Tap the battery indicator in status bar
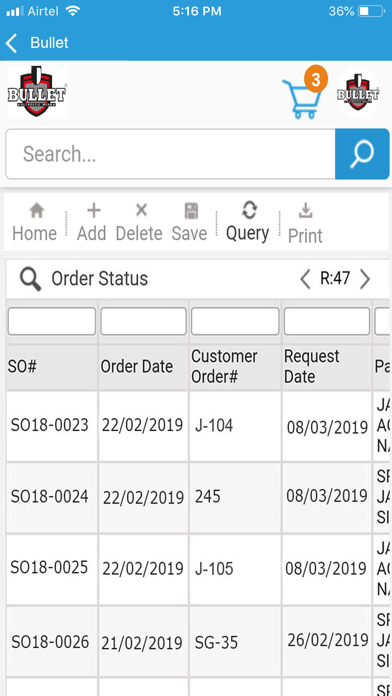Screen dimensions: 392x696 [x=371, y=12]
